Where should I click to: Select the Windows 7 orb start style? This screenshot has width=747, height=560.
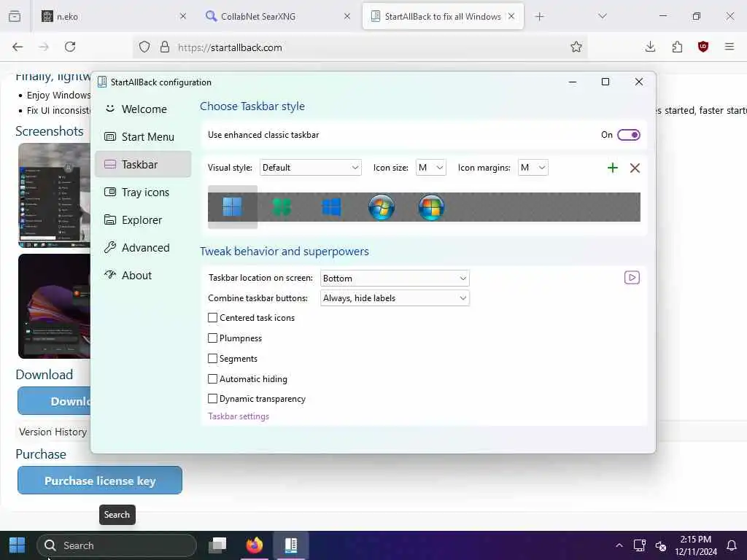coord(381,207)
